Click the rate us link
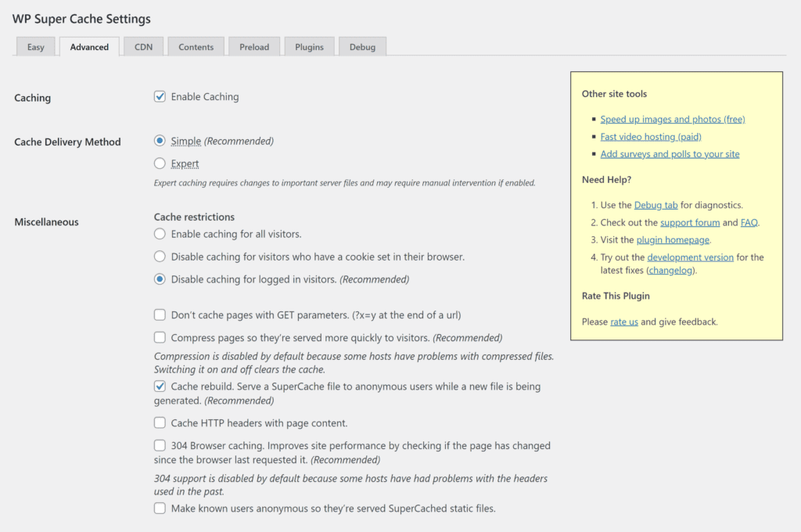 tap(624, 322)
